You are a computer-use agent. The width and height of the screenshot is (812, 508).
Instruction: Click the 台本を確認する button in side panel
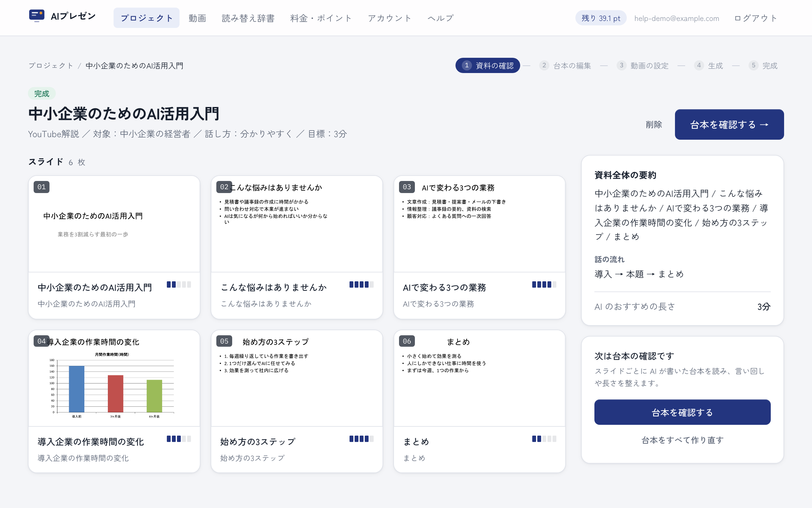click(x=682, y=412)
